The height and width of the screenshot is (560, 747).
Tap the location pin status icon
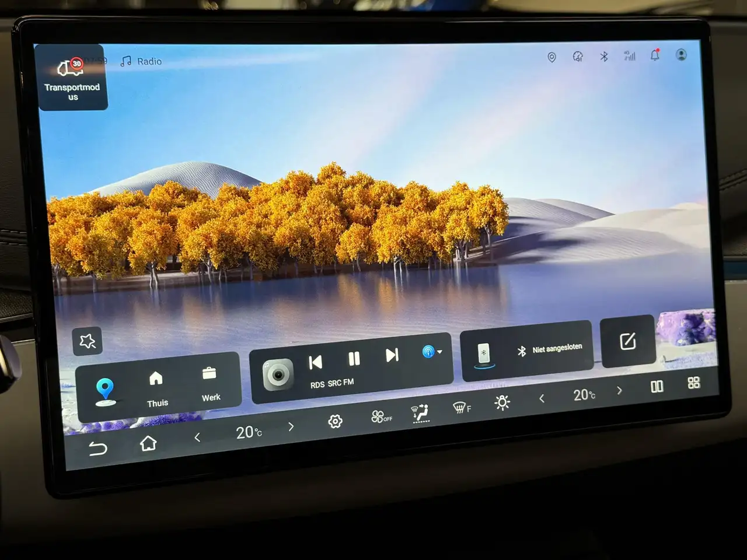click(x=551, y=57)
